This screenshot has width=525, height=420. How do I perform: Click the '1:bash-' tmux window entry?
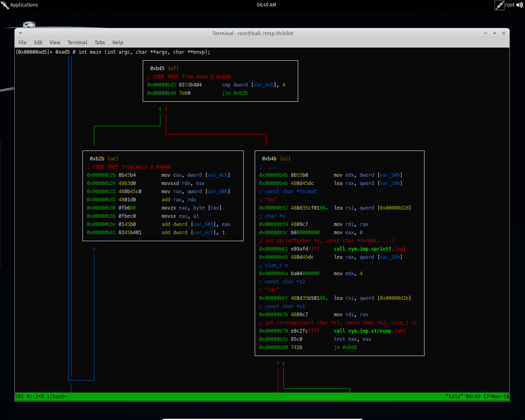[x=57, y=397]
